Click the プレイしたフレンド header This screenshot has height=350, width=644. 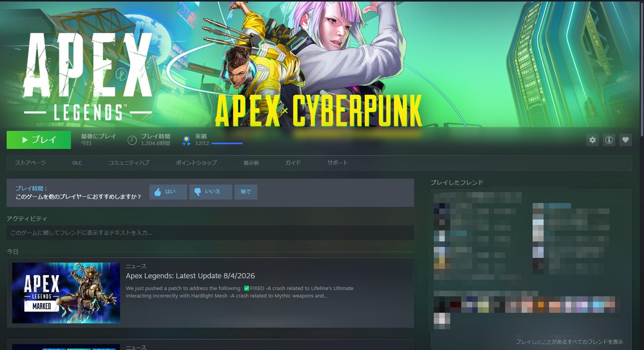click(x=457, y=182)
